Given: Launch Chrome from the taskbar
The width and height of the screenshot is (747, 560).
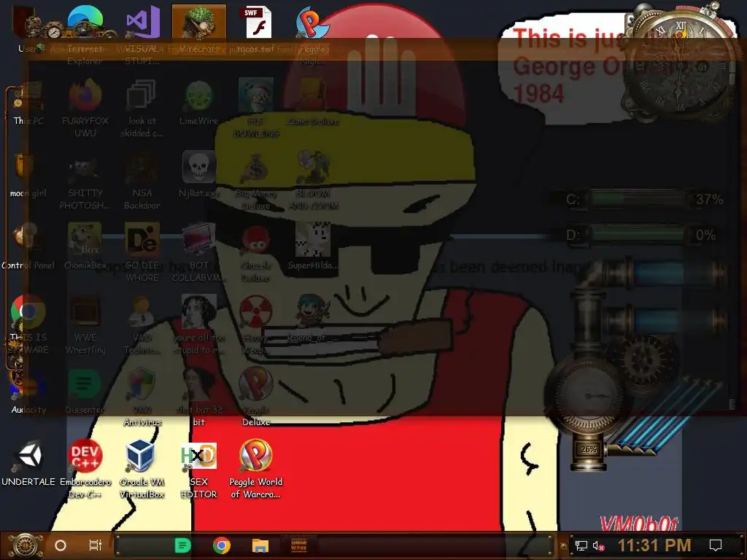Looking at the screenshot, I should coord(222,545).
